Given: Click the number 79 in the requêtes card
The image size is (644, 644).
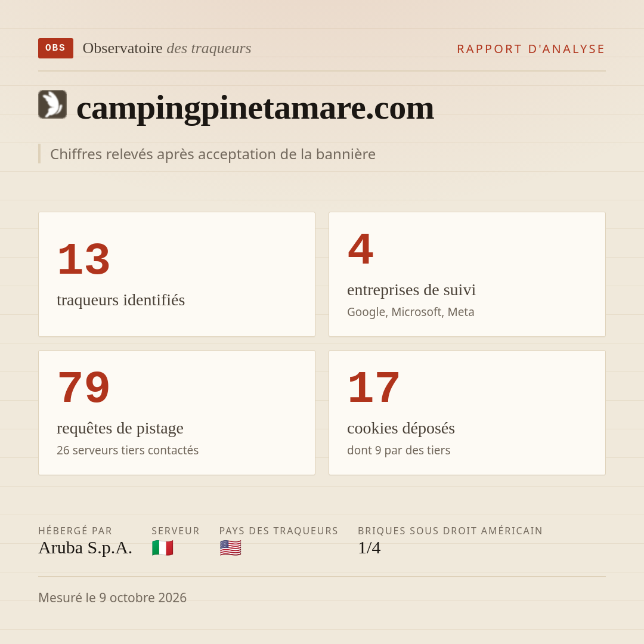Looking at the screenshot, I should 84,388.
